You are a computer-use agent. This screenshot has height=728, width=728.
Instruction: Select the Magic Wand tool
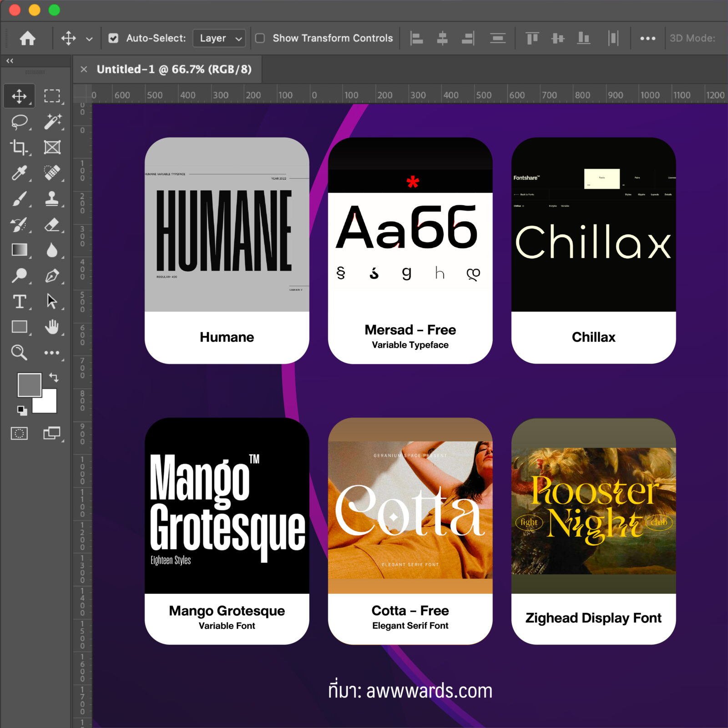tap(52, 122)
